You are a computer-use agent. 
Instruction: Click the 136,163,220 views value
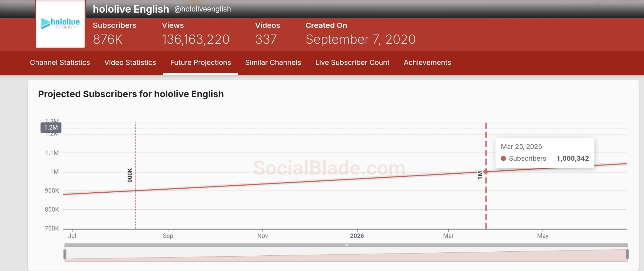point(196,39)
